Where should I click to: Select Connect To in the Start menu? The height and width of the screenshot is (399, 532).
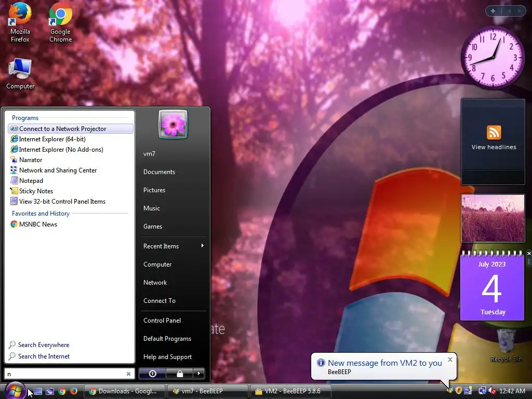[x=173, y=301]
